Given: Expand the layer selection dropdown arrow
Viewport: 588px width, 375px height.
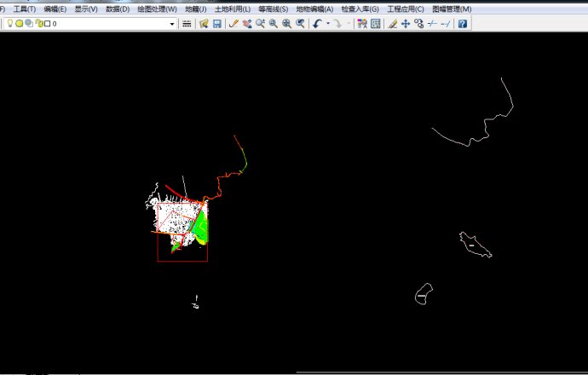Looking at the screenshot, I should point(171,24).
